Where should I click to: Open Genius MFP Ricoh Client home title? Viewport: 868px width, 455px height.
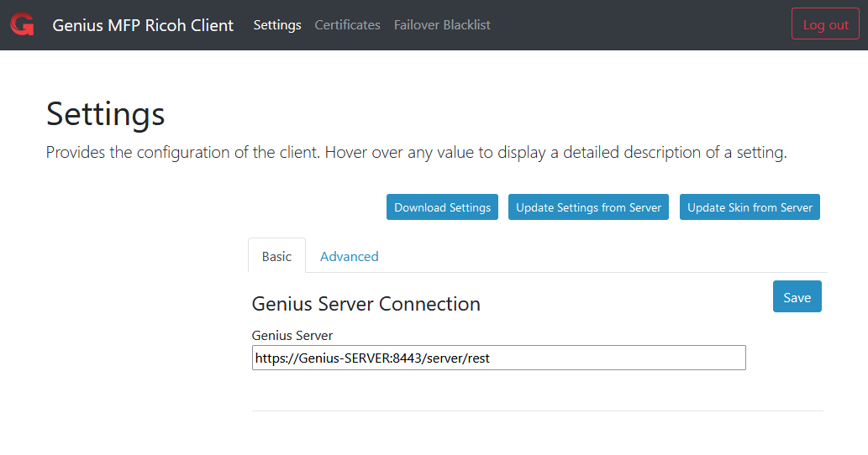pyautogui.click(x=143, y=25)
